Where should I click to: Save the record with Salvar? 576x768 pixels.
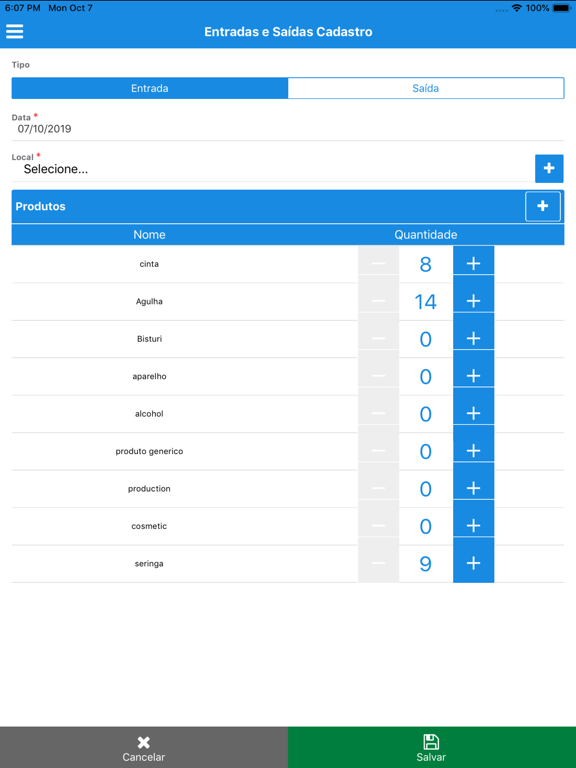(x=432, y=747)
